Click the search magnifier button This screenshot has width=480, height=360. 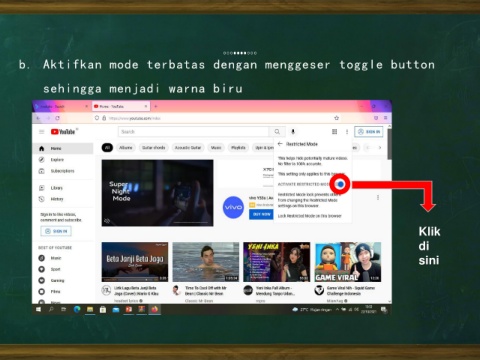pyautogui.click(x=277, y=132)
